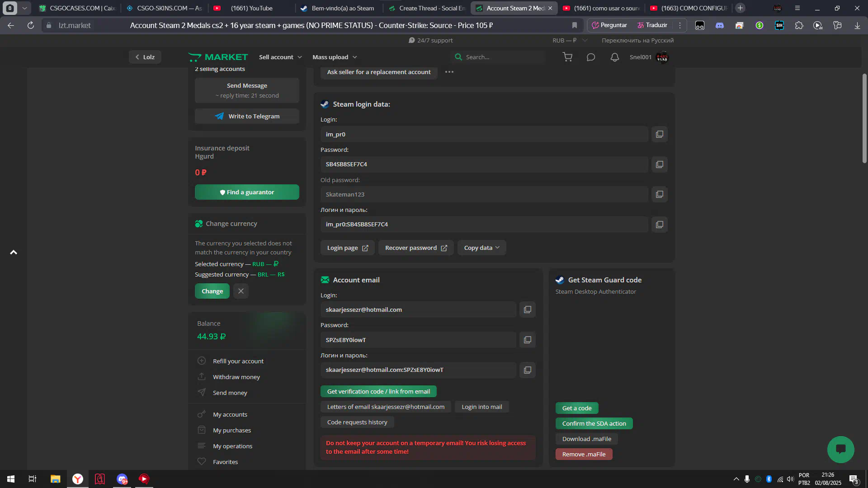This screenshot has width=868, height=488.
Task: Click the browser address bar
Action: coord(312,25)
